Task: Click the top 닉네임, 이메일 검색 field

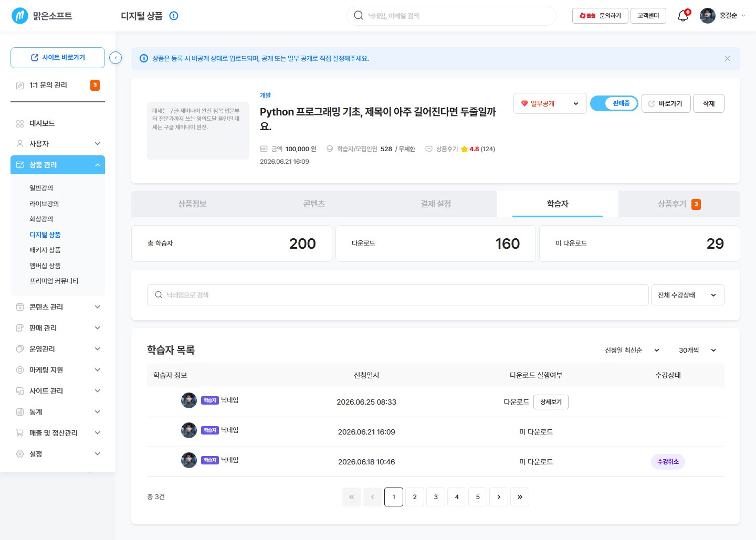Action: tap(451, 16)
